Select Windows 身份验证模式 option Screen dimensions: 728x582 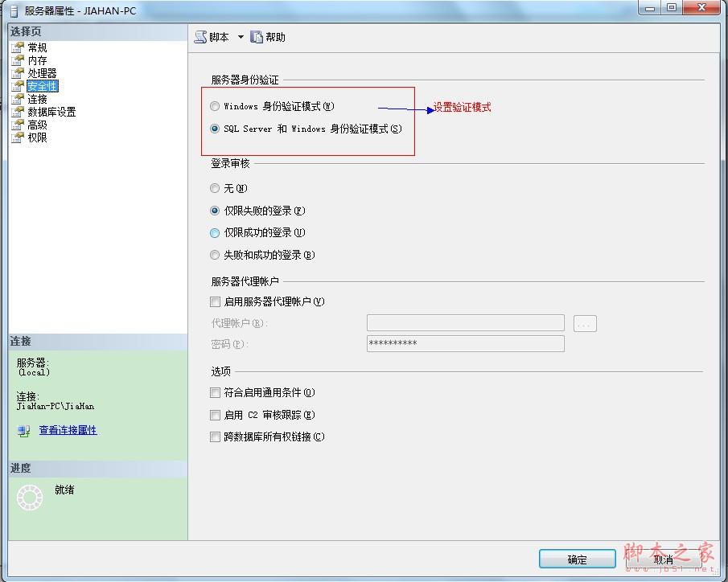pyautogui.click(x=215, y=105)
